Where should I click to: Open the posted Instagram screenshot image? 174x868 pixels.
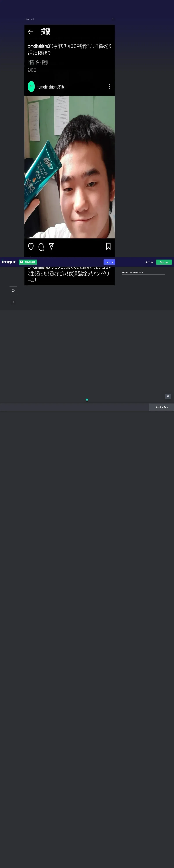click(x=70, y=155)
